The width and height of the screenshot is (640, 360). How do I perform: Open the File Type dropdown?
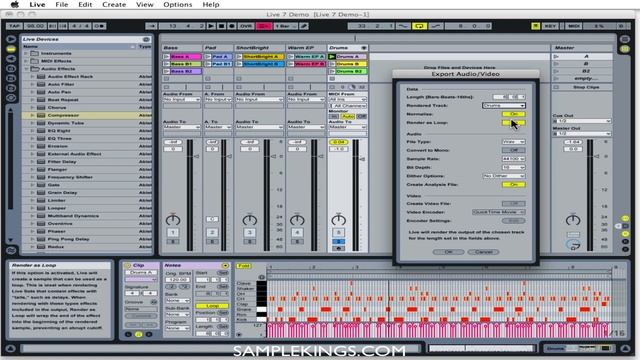[513, 142]
